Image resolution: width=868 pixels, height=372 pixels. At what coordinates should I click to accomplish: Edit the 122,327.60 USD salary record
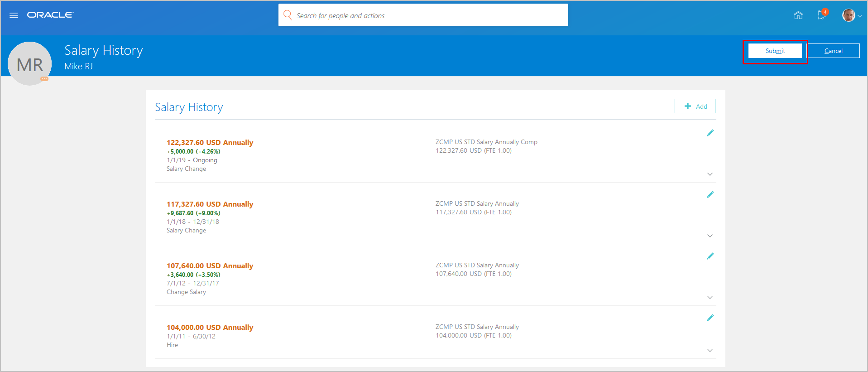coord(710,133)
